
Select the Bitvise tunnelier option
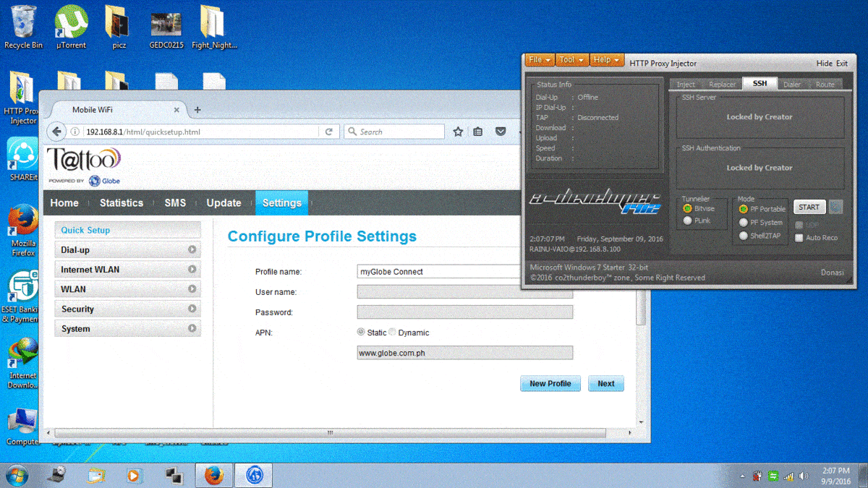click(687, 208)
